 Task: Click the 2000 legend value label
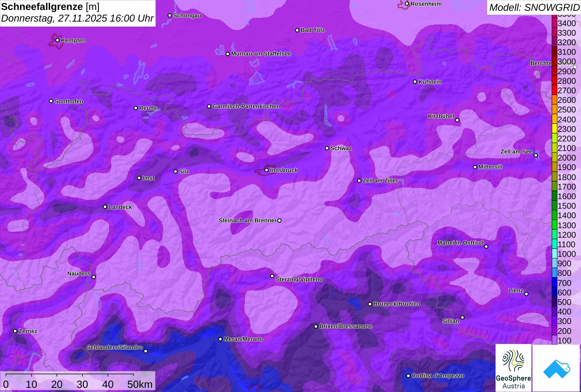567,158
